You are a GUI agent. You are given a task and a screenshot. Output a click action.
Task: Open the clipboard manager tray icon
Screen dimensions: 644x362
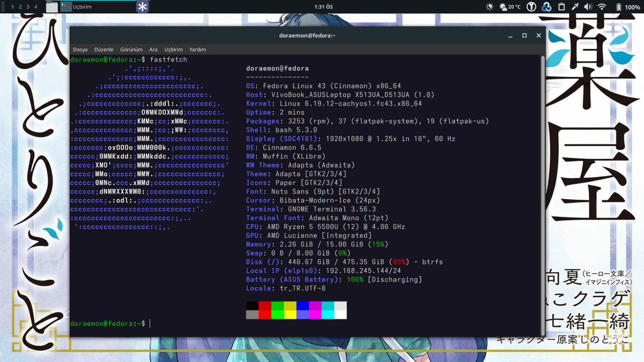coord(561,7)
